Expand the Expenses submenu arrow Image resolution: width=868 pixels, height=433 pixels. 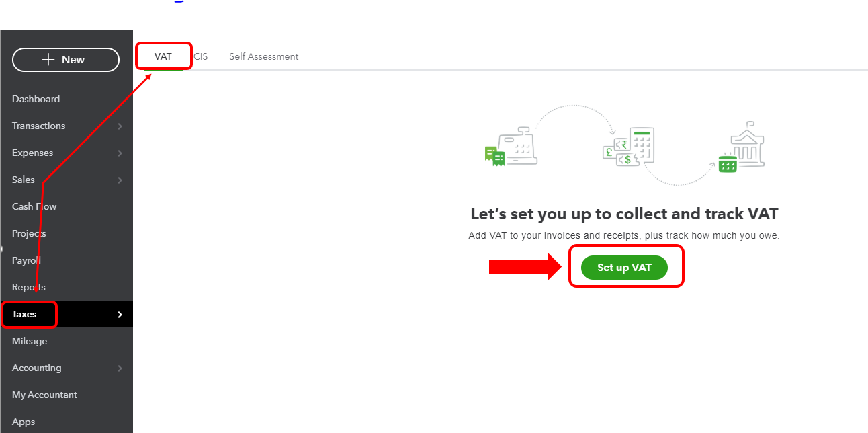pyautogui.click(x=120, y=153)
